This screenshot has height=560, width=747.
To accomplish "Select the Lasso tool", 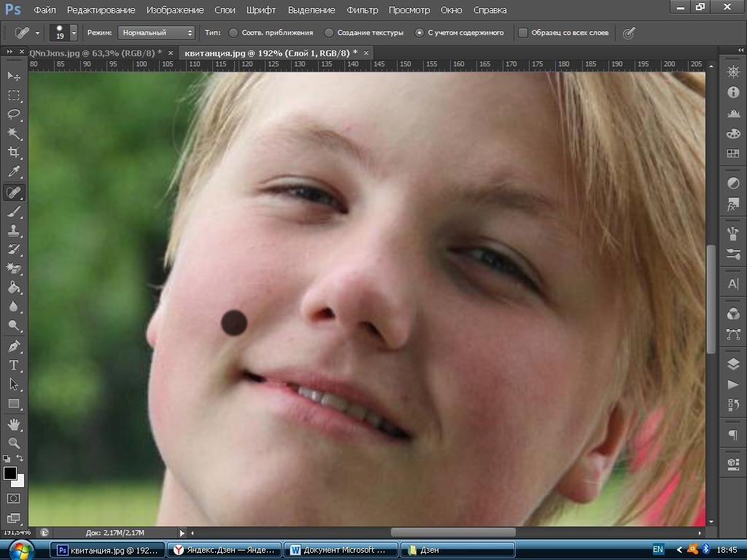I will click(x=13, y=114).
